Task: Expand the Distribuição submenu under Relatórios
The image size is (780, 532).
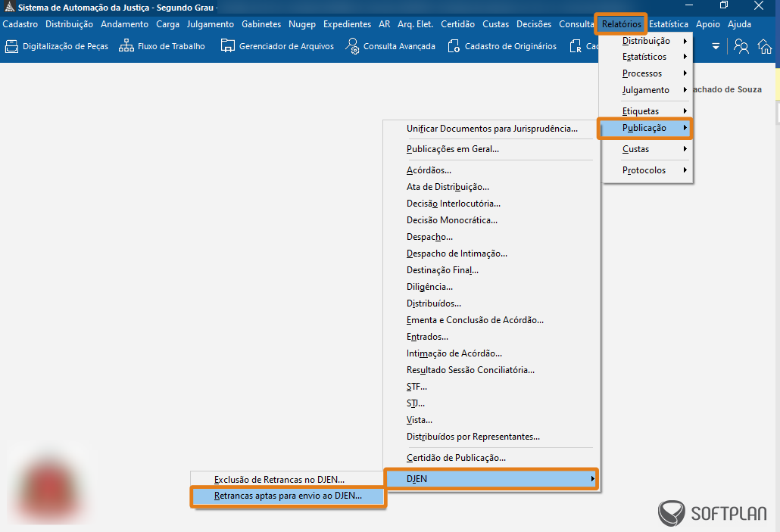Action: pyautogui.click(x=646, y=41)
